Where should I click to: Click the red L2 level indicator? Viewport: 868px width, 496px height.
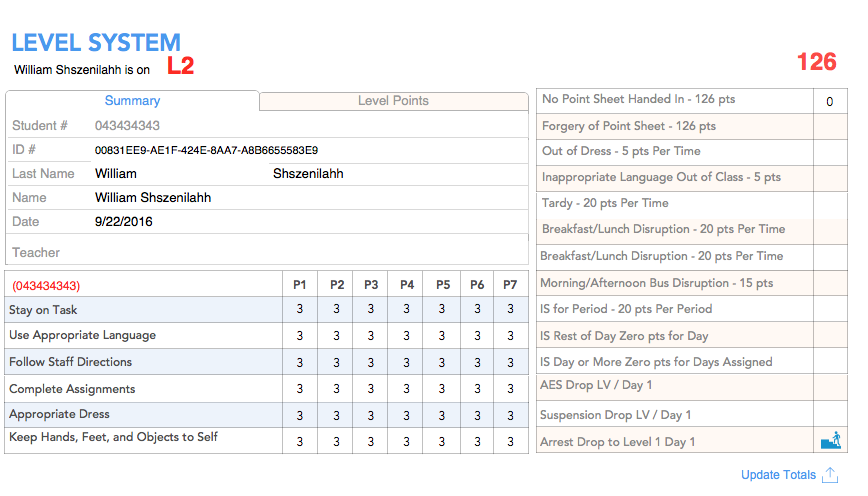[180, 65]
